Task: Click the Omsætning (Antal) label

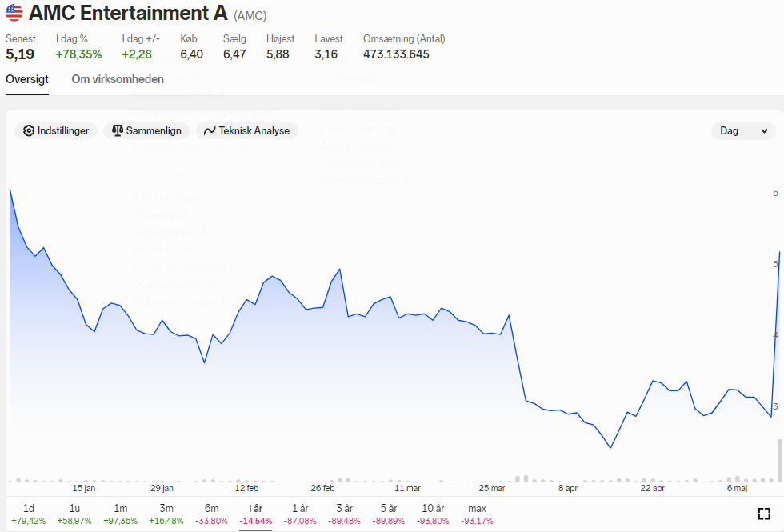Action: click(x=404, y=39)
